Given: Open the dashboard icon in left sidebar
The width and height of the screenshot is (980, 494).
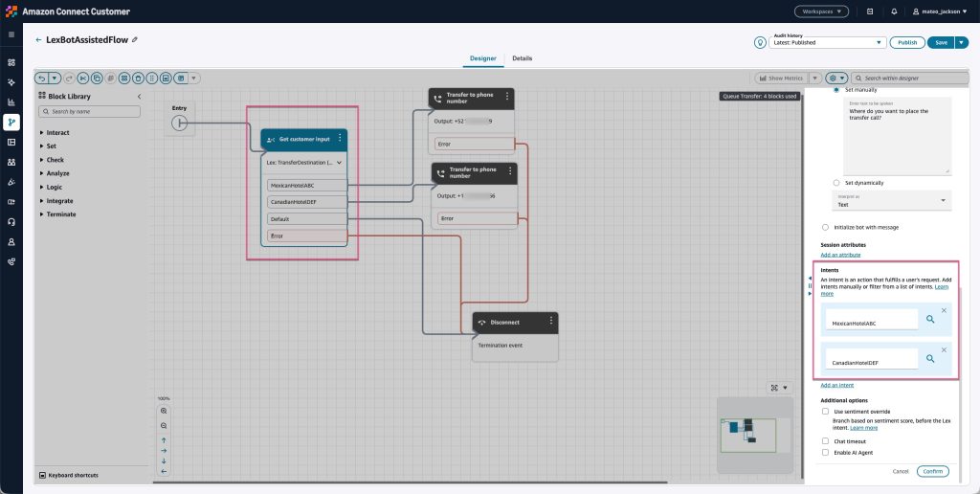Looking at the screenshot, I should (x=11, y=62).
